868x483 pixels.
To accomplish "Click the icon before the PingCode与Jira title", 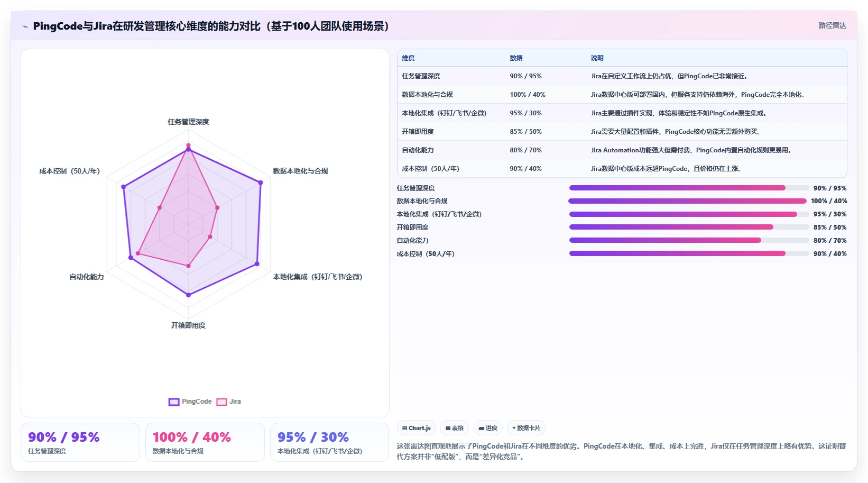I will coord(25,26).
